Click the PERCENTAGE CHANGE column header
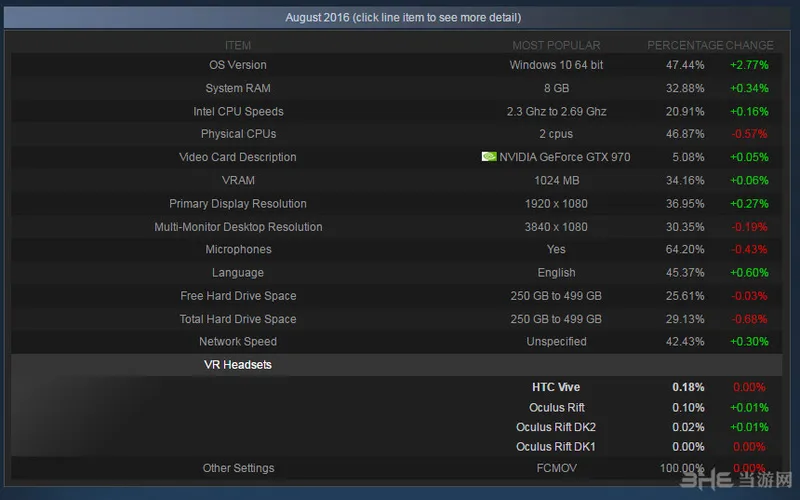 710,45
